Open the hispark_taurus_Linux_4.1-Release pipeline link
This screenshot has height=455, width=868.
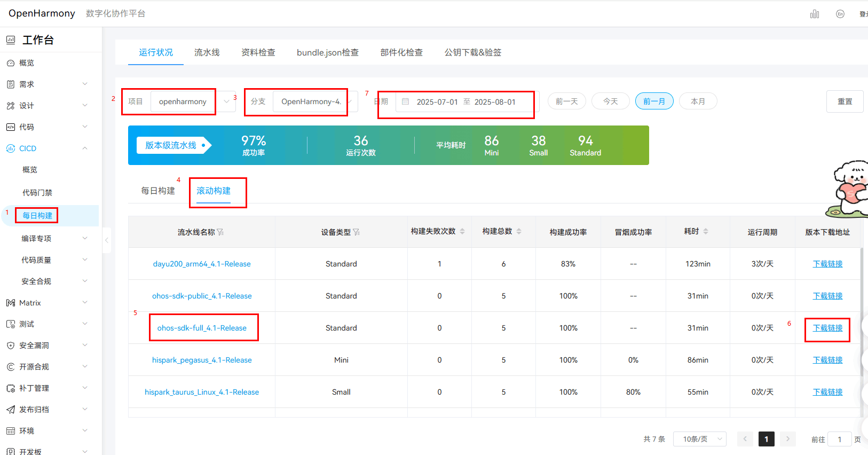tap(202, 392)
